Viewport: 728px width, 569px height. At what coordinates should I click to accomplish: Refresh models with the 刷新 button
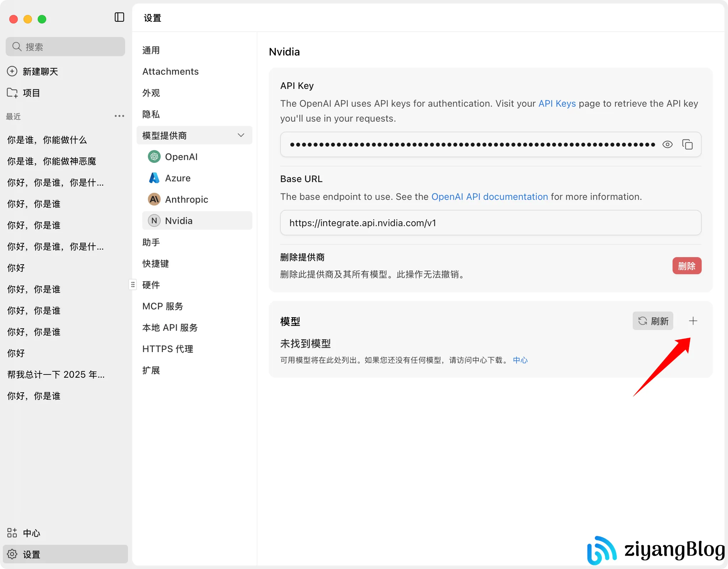click(653, 321)
